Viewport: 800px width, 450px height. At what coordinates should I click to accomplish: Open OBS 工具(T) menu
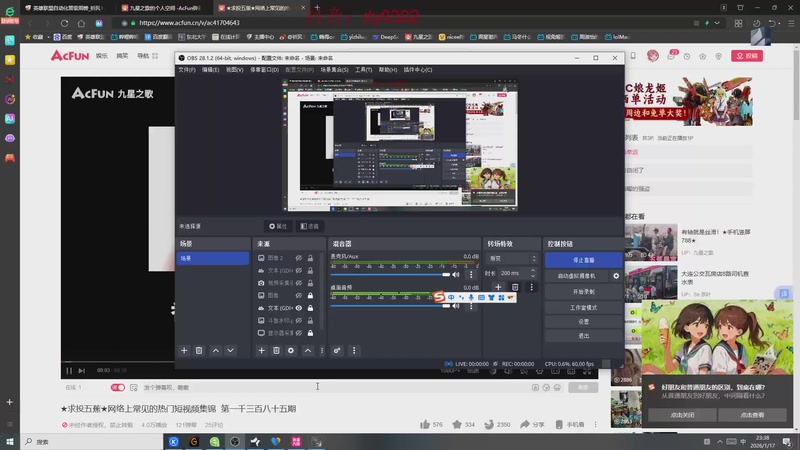click(364, 69)
